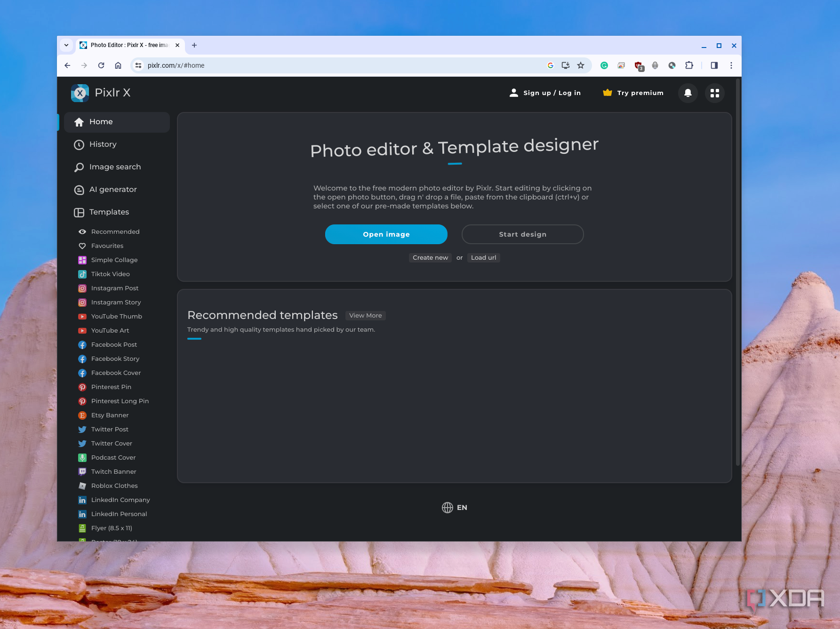The image size is (840, 629).
Task: Click the install app icon in address bar
Action: point(566,65)
